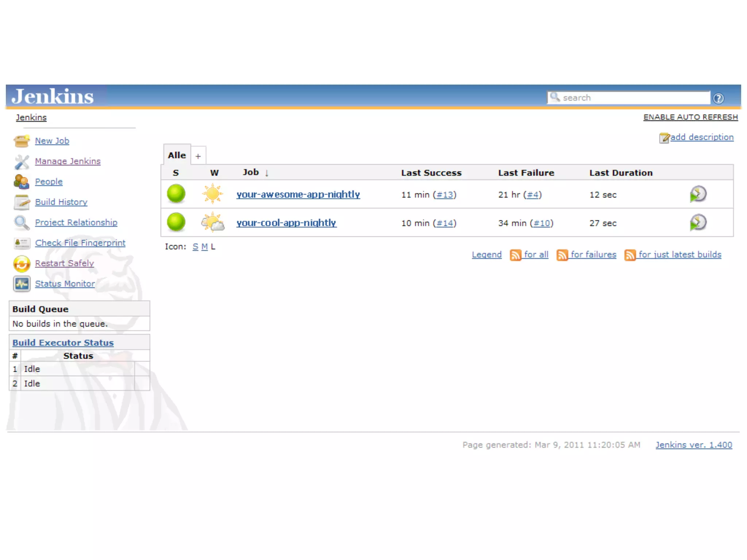Screen dimensions: 747x560
Task: Open your-cool-app-nightly job link
Action: click(x=286, y=223)
